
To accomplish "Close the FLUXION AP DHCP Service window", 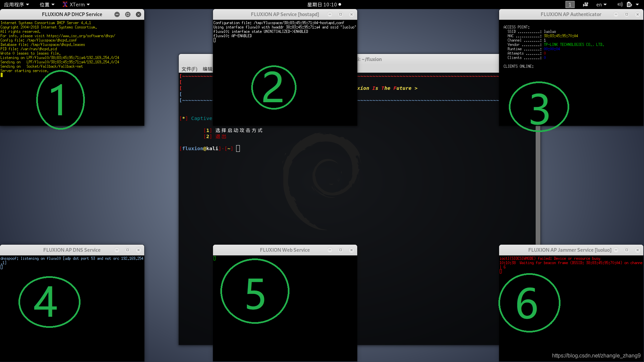I will [x=139, y=14].
